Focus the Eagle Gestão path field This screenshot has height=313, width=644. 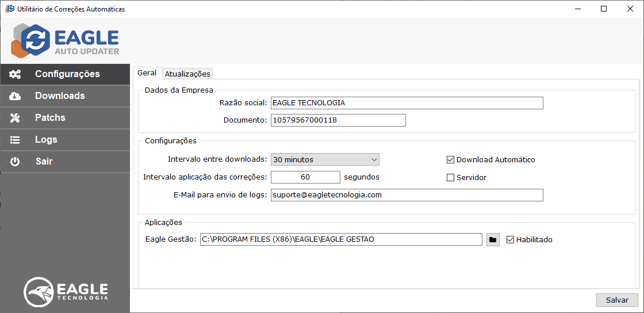click(x=341, y=239)
